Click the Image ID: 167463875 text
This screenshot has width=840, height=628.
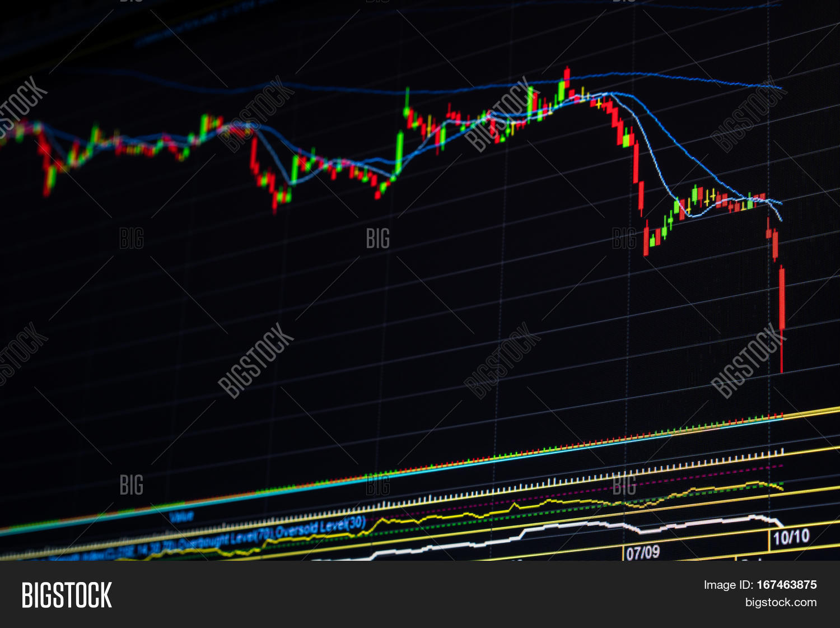tap(760, 585)
